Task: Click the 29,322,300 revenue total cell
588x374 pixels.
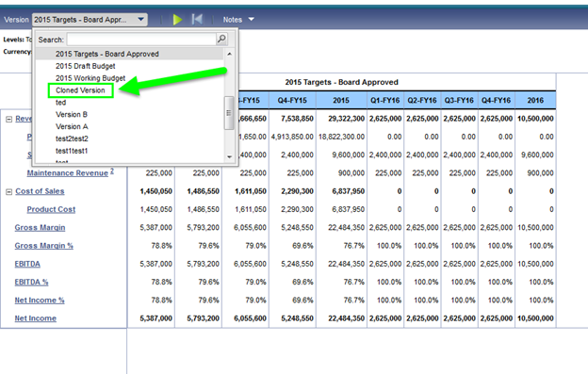Action: [x=346, y=119]
